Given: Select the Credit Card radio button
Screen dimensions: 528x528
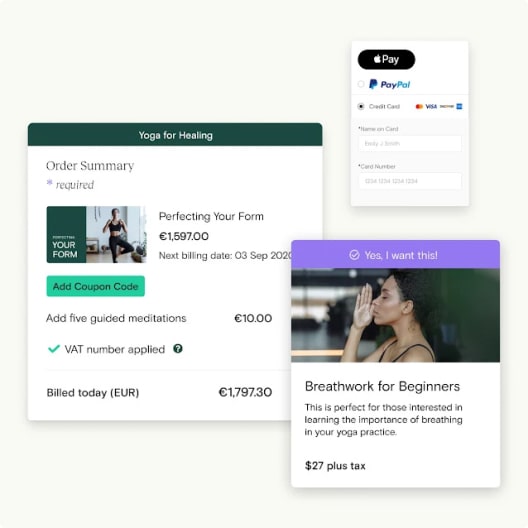Looking at the screenshot, I should click(x=361, y=106).
